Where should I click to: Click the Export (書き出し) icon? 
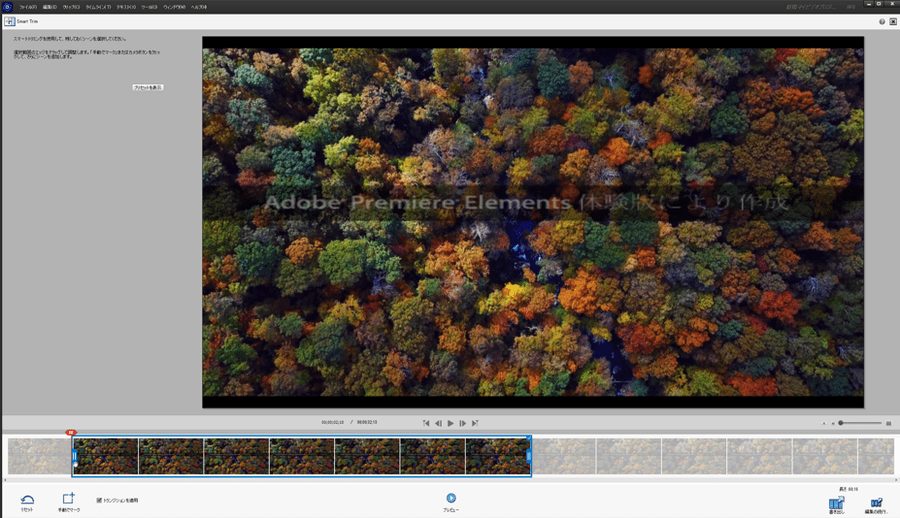[836, 502]
